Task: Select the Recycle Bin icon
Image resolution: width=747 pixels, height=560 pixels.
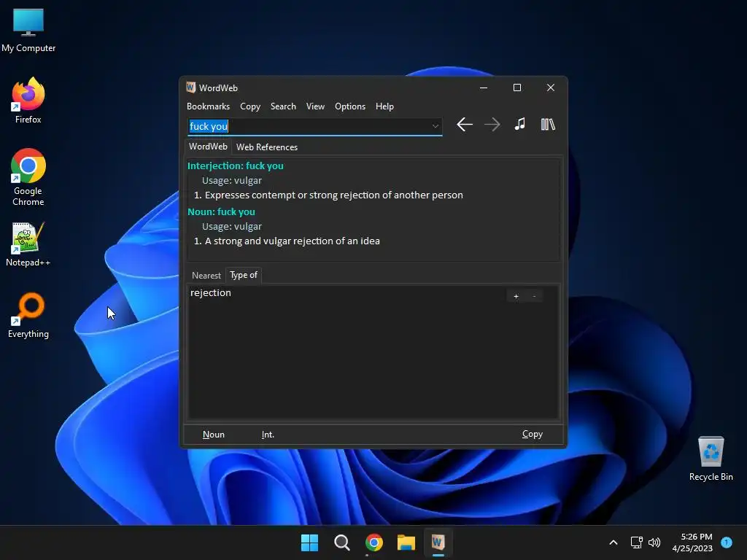Action: pos(711,459)
